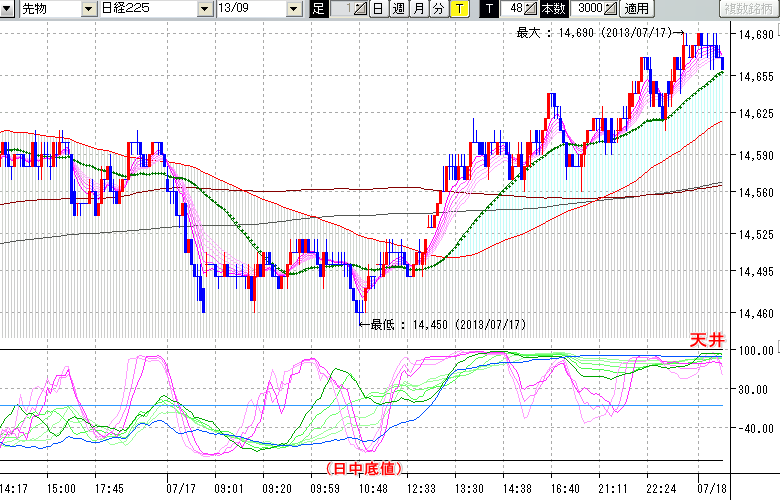This screenshot has height=500, width=780.
Task: Select the monthly 月 timeframe
Action: pos(418,9)
